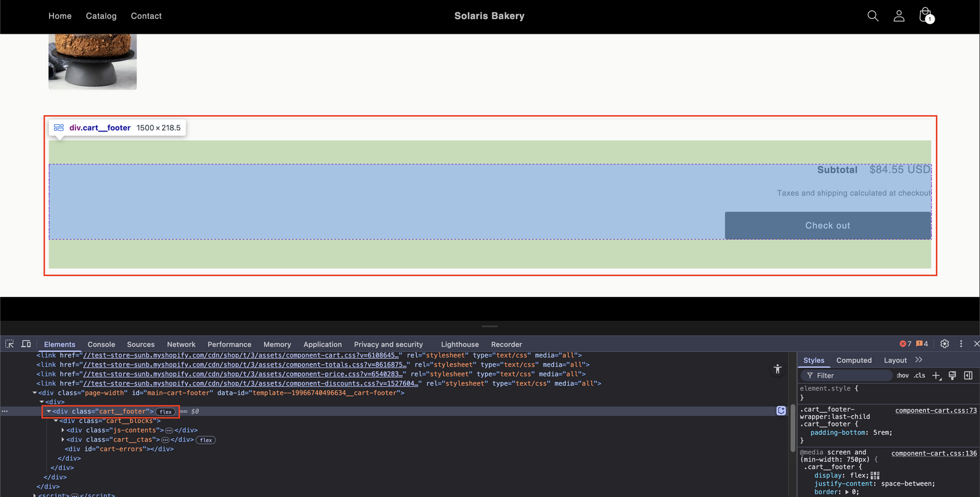Screen dimensions: 980x497
Task: Select the Elements tab
Action: click(x=59, y=345)
